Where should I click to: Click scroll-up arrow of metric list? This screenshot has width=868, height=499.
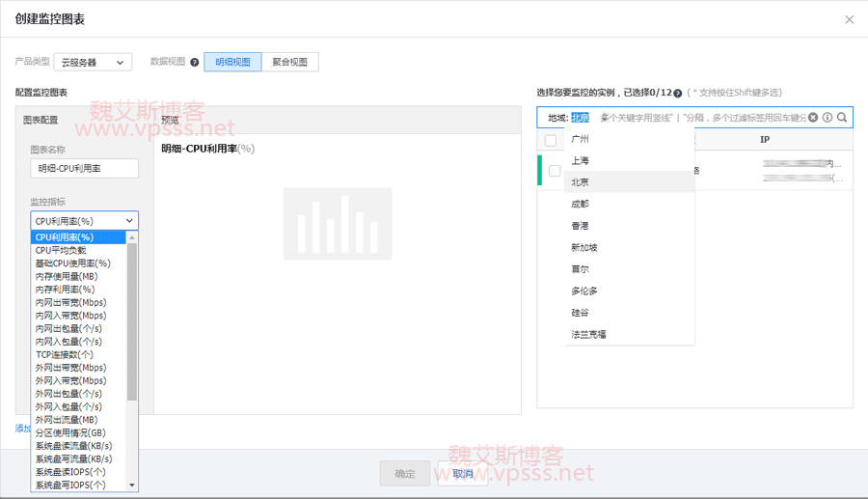132,237
